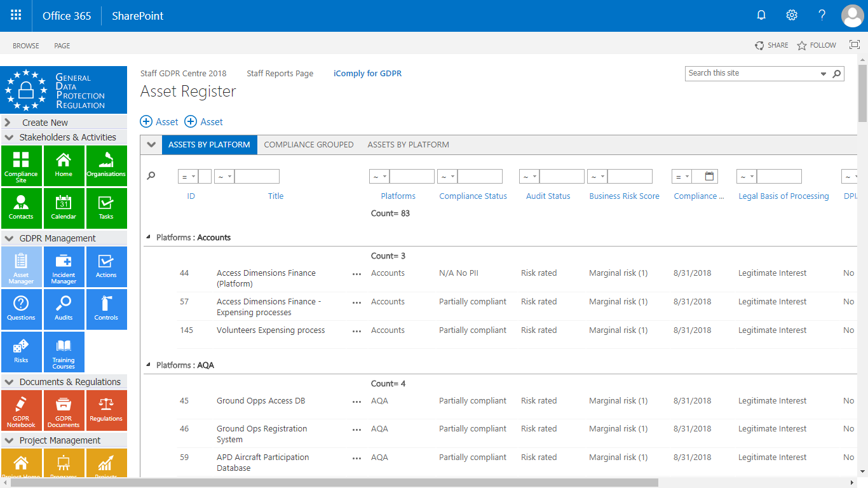This screenshot has height=488, width=868.
Task: Open the Risks tile
Action: (21, 351)
